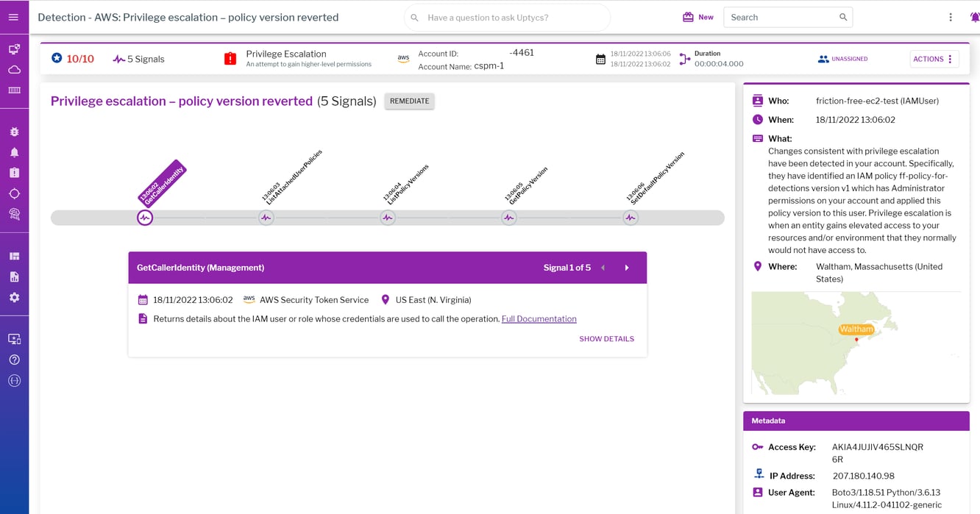Click the UNASSIGNED users icon
980x514 pixels.
tap(823, 59)
